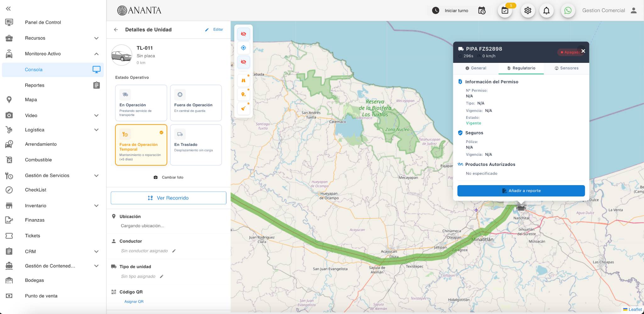Click the WhatsApp icon in header

pyautogui.click(x=568, y=11)
